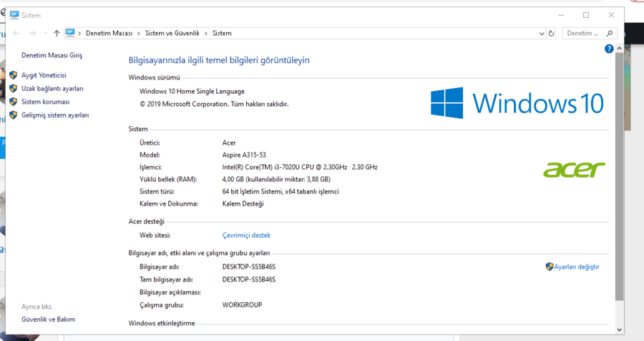The image size is (644, 341).
Task: Expand the chevron after Denetim Masası
Action: click(139, 34)
